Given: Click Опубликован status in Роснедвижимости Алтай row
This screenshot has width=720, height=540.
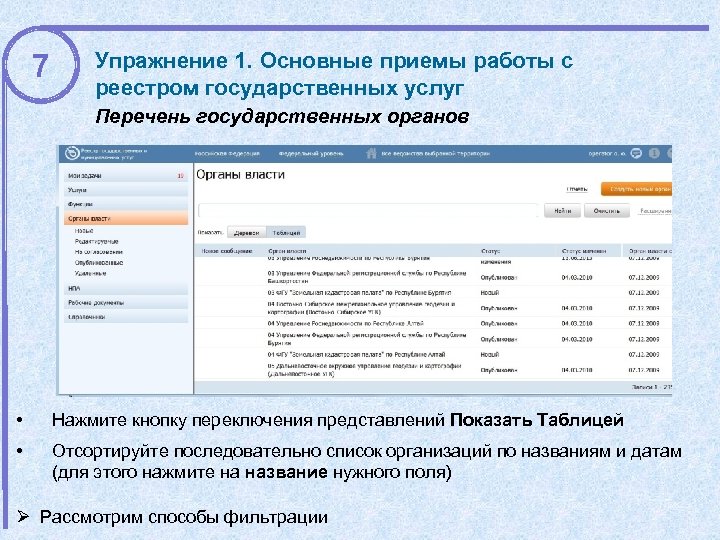Looking at the screenshot, I should click(x=499, y=323).
